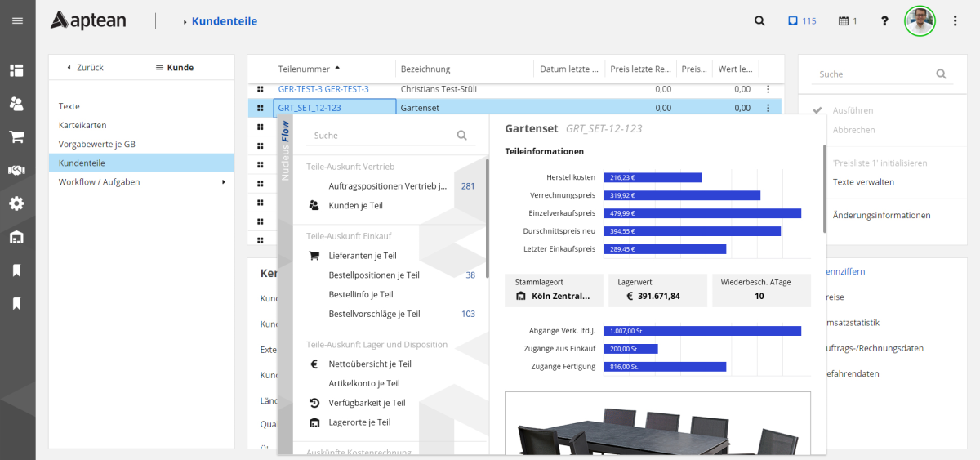Screen dimensions: 980x460
Task: Open Verfügbarkeit je Teil entry
Action: click(367, 403)
